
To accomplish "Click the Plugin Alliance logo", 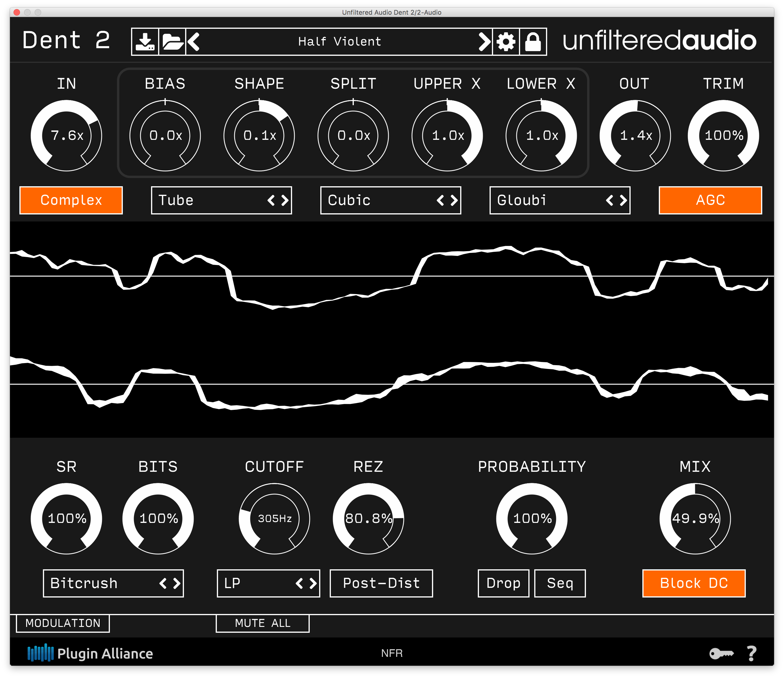I will [90, 653].
